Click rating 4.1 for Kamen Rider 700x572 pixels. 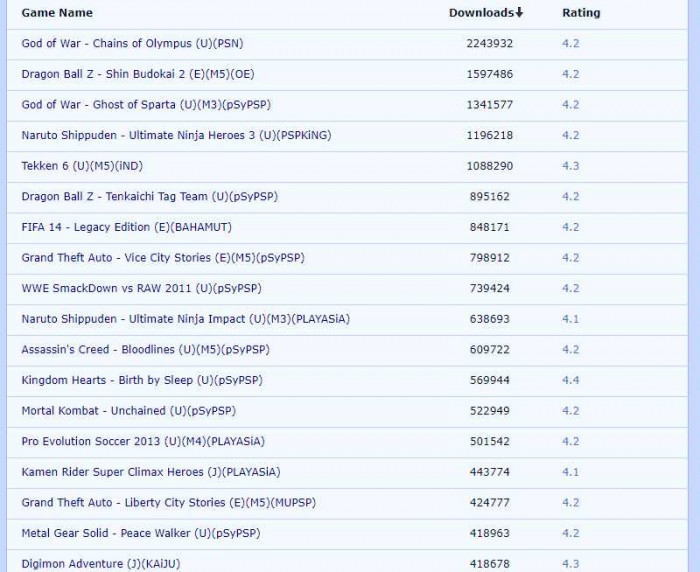(571, 472)
